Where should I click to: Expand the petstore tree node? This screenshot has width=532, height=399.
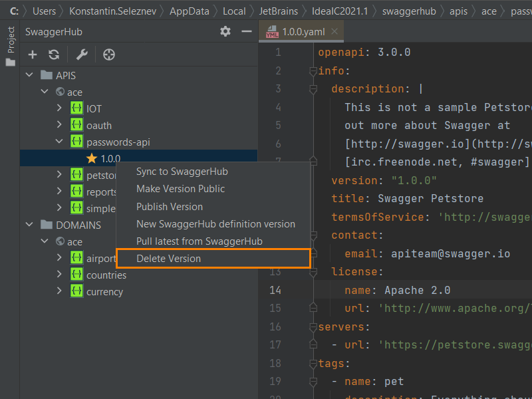(x=59, y=175)
